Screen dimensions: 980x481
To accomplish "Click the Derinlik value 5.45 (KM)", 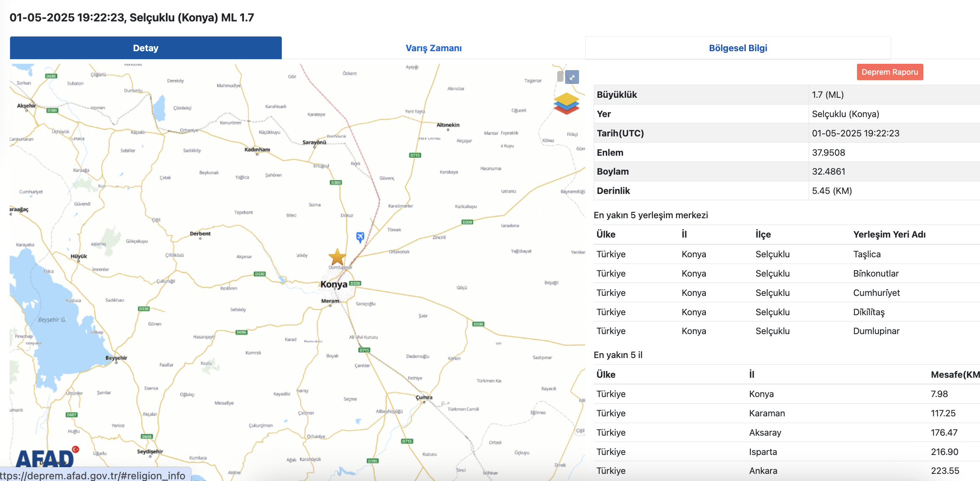I will pos(831,191).
